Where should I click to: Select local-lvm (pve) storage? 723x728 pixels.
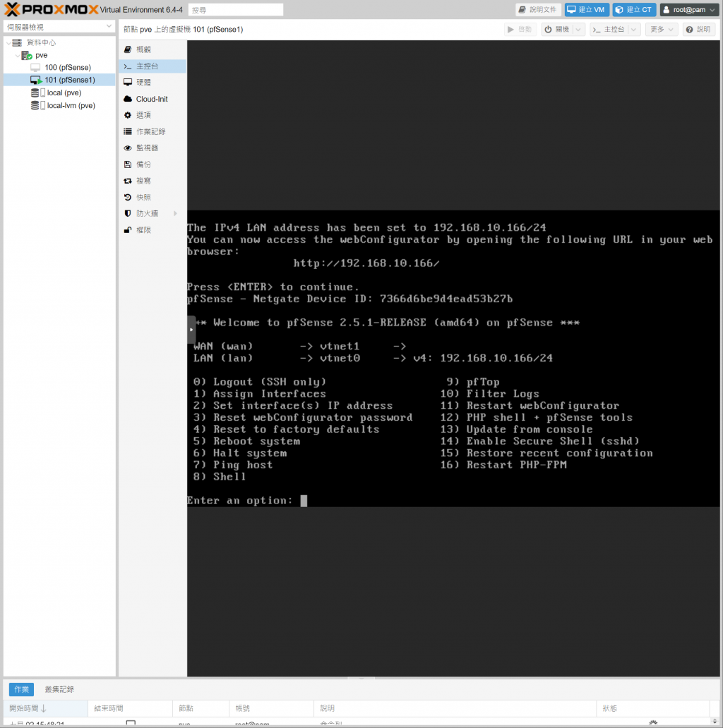[71, 105]
